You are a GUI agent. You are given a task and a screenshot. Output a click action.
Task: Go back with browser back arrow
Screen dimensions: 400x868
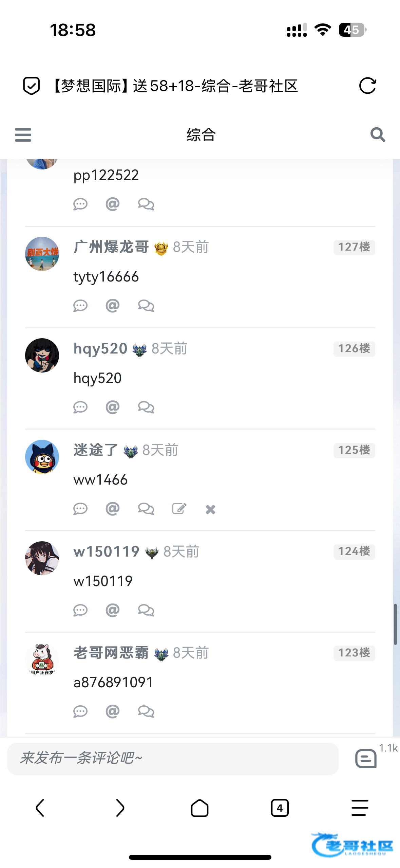[40, 808]
